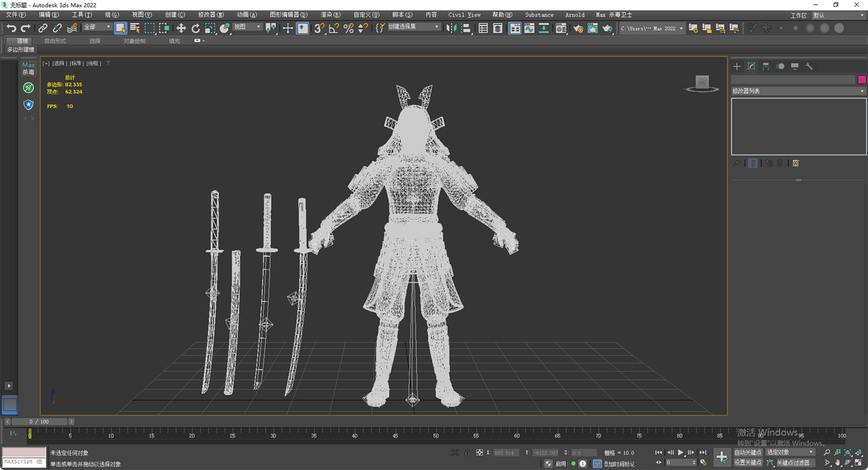Switch to the 对象绘制 ribbon tab
868x470 pixels.
134,41
